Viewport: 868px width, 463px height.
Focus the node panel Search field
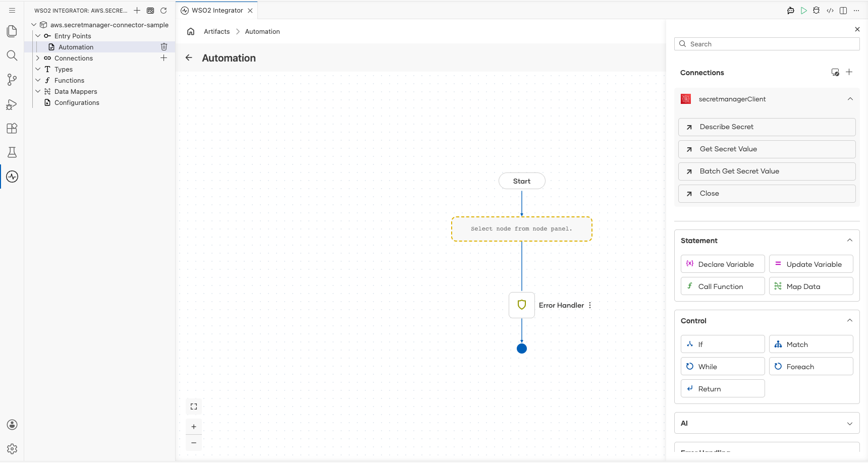click(x=767, y=44)
